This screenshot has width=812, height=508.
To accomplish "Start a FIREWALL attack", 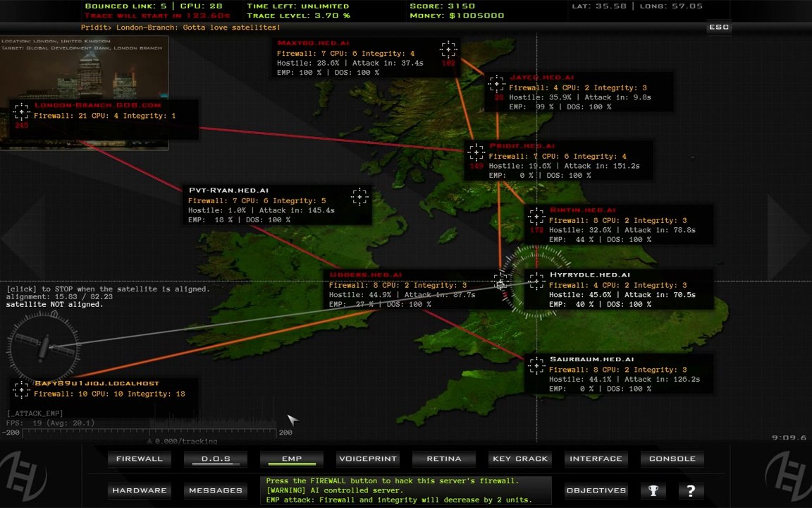I will click(140, 459).
